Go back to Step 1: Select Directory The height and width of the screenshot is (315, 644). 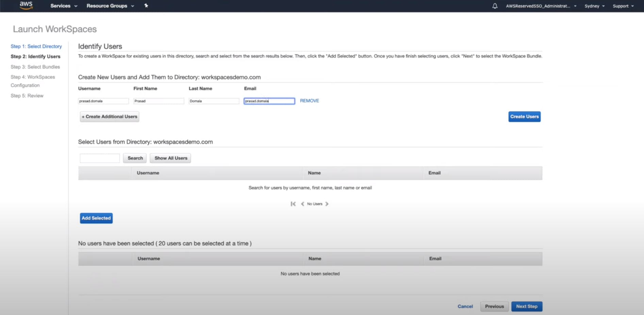tap(36, 46)
